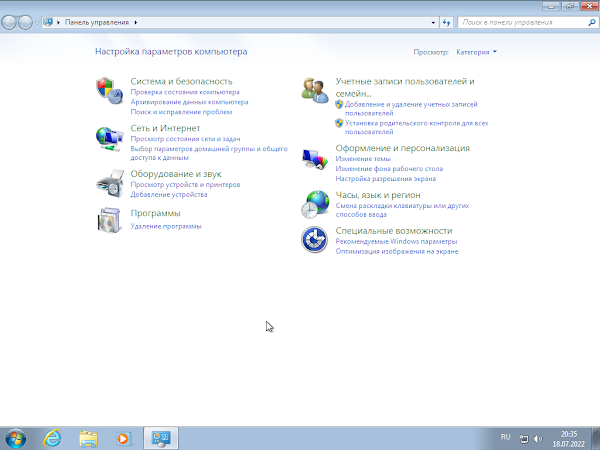Open 'Учетные записи пользователей' category heading
The height and width of the screenshot is (450, 600).
405,87
